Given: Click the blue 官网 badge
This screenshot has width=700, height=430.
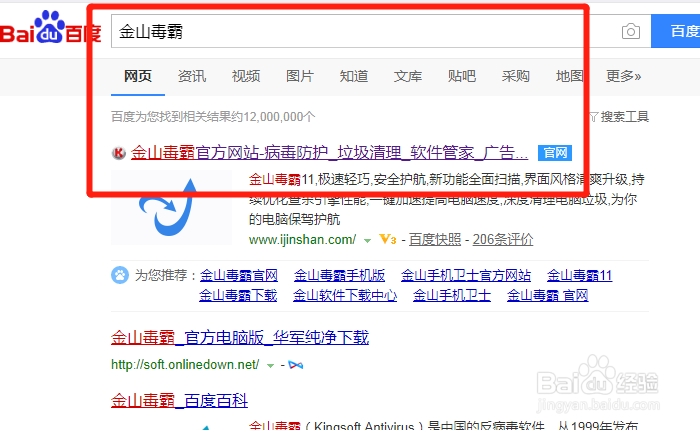Looking at the screenshot, I should coord(554,153).
